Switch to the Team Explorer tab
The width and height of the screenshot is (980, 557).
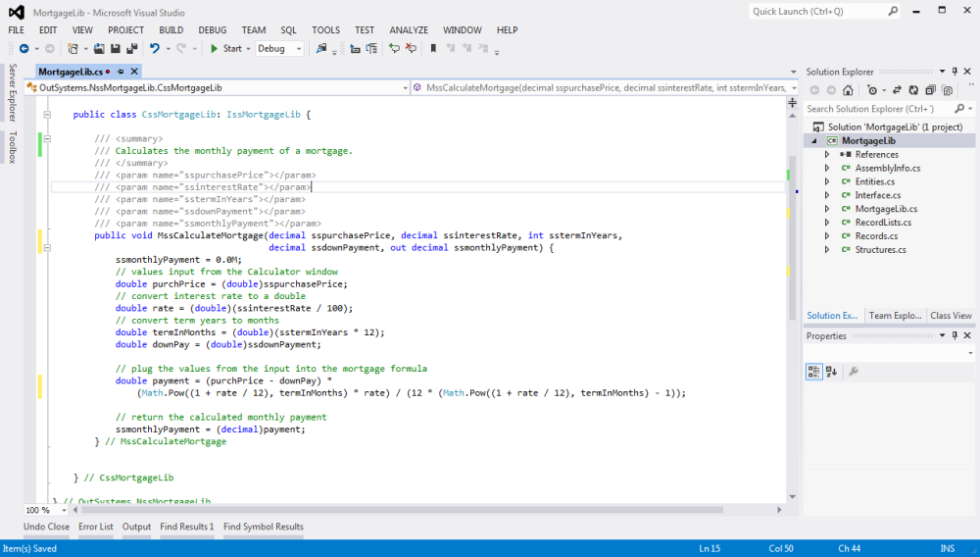pos(894,316)
